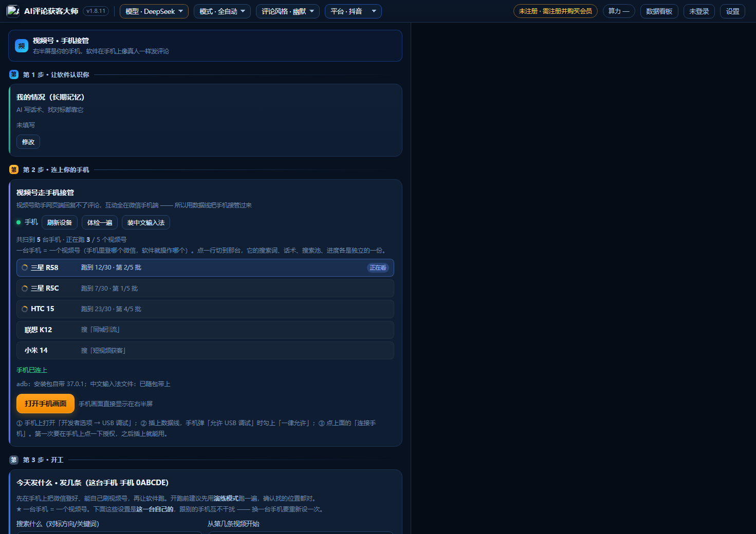756x534 pixels.
Task: Click the spinner icon beside 三星 R5C
Action: 25,289
